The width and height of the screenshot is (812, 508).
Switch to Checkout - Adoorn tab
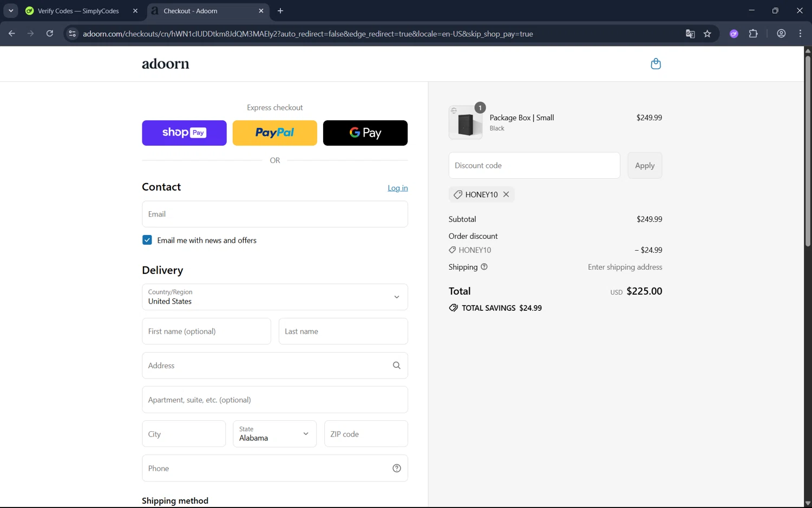[191, 11]
